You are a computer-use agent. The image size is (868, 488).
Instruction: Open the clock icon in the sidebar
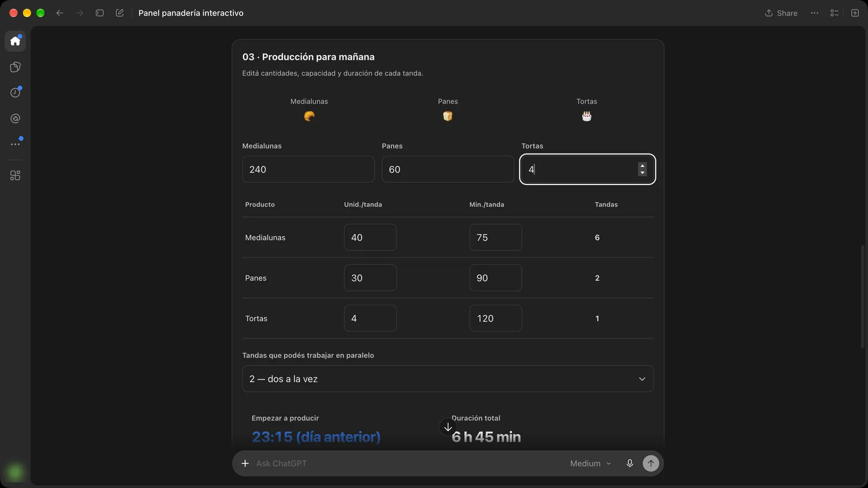tap(15, 93)
